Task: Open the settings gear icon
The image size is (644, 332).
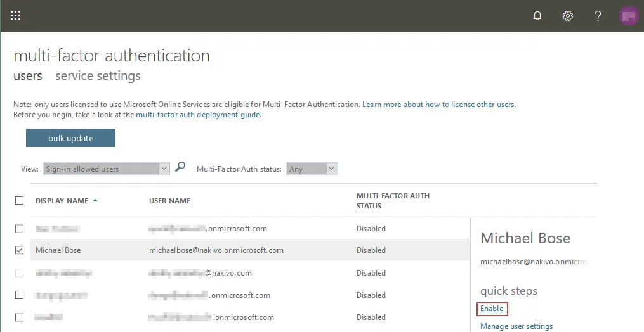Action: coord(568,16)
